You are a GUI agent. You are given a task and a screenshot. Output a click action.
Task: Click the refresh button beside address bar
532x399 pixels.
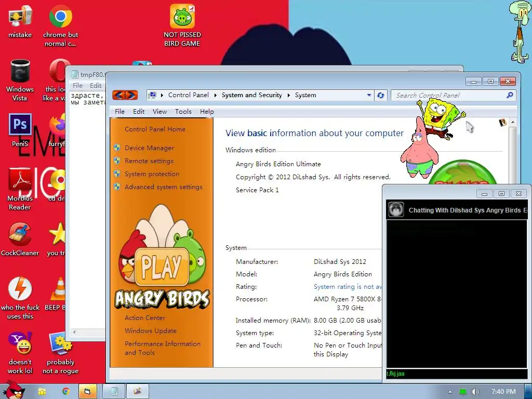click(x=381, y=96)
